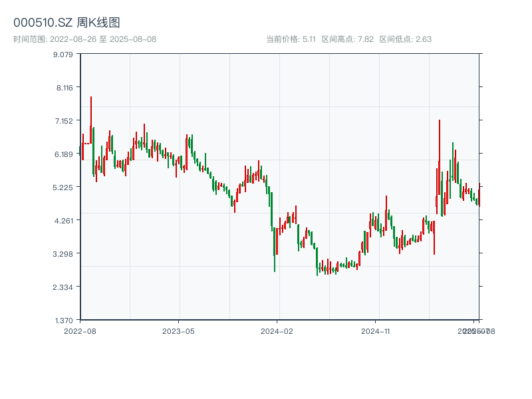Click the current price label 当前价格: 5.11
532x399 pixels.
pos(291,39)
